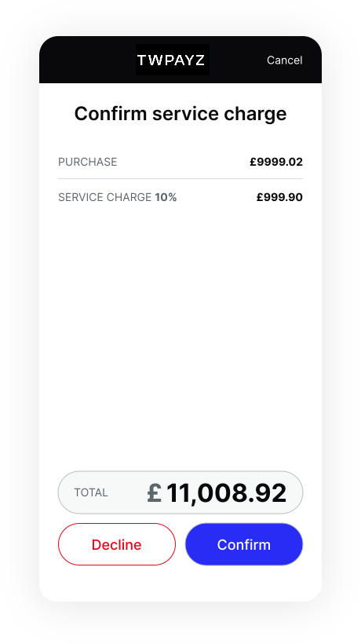This screenshot has width=361, height=644.
Task: Click the £999.90 service charge amount
Action: [x=279, y=197]
